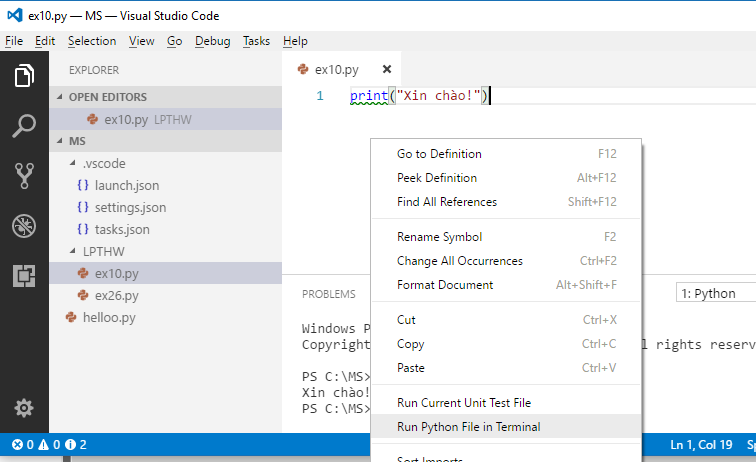Viewport: 756px width, 462px height.
Task: Open ex10.py in LPTHW folder
Action: (x=166, y=273)
